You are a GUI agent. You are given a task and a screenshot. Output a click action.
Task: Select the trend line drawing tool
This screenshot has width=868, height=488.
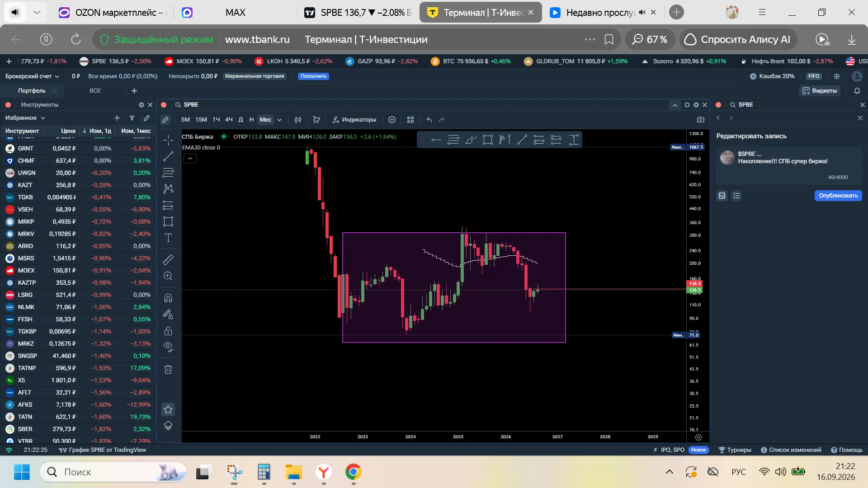[x=168, y=156]
